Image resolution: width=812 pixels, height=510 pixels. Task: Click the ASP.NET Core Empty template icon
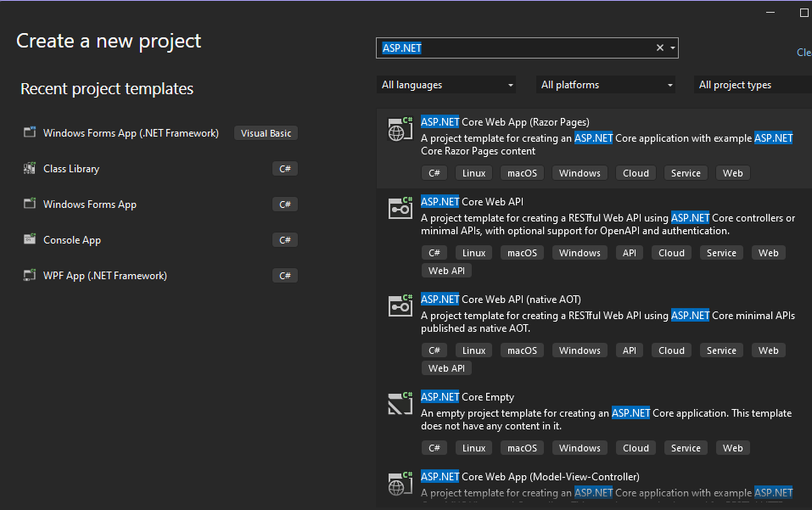point(400,404)
